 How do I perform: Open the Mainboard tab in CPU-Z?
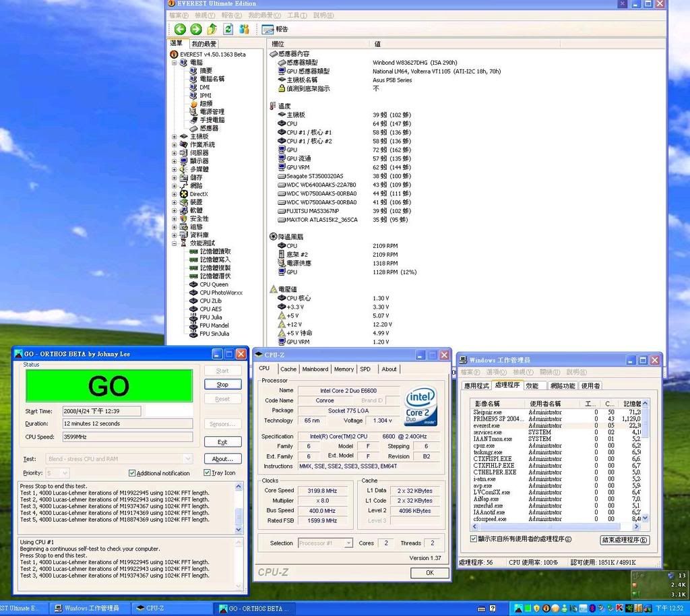coord(315,369)
